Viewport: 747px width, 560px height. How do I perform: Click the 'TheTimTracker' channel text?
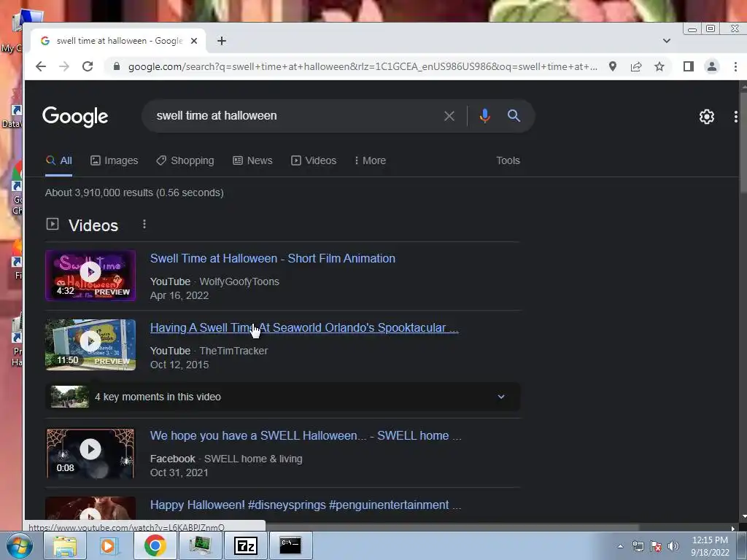(x=233, y=351)
